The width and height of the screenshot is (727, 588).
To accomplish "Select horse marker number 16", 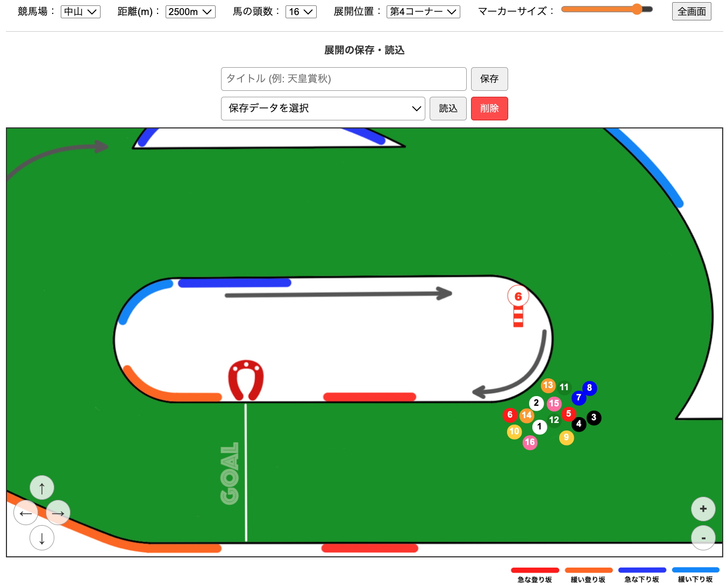I will [x=530, y=442].
